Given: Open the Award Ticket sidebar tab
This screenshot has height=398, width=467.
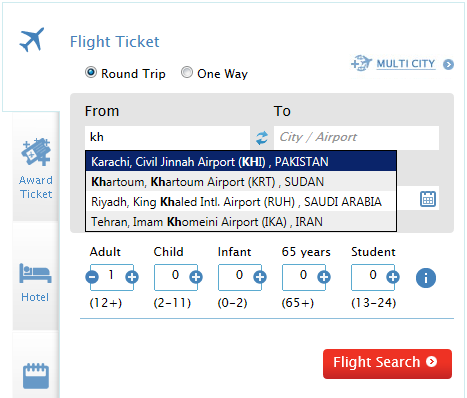Looking at the screenshot, I should pyautogui.click(x=36, y=169).
